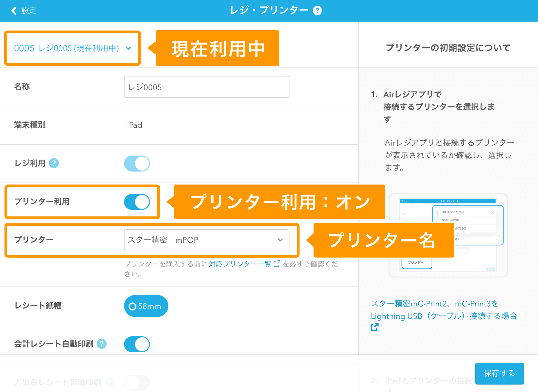Toggle the プリンター利用 switch
This screenshot has height=392, width=538.
click(x=137, y=202)
